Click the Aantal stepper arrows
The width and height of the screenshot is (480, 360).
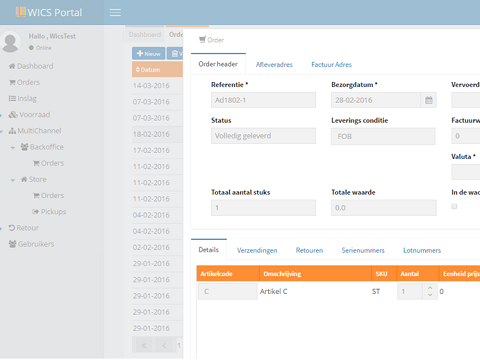(x=430, y=291)
